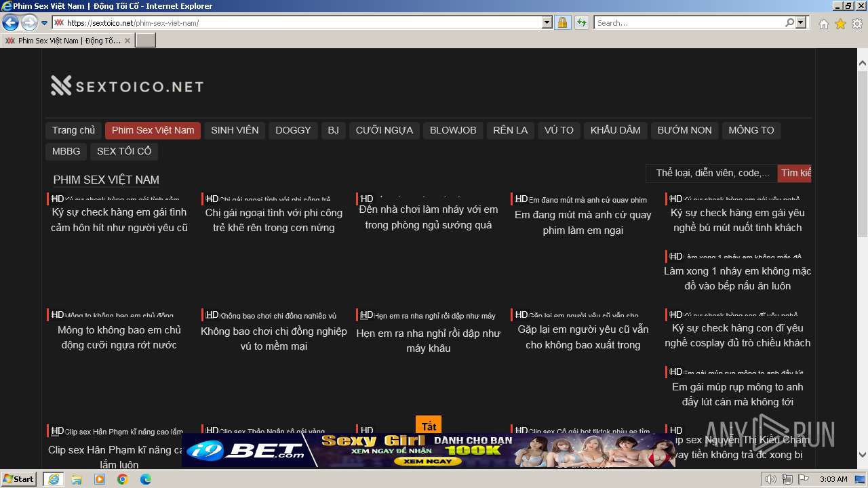The image size is (868, 488).
Task: Dismiss the ad with the Tắt button
Action: point(429,425)
